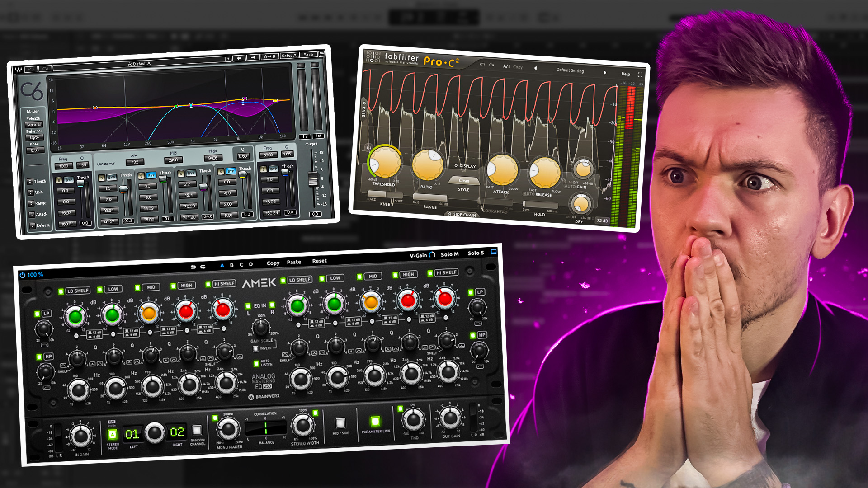Expand the Pro-C2 Display options
Image resolution: width=868 pixels, height=488 pixels.
click(465, 166)
